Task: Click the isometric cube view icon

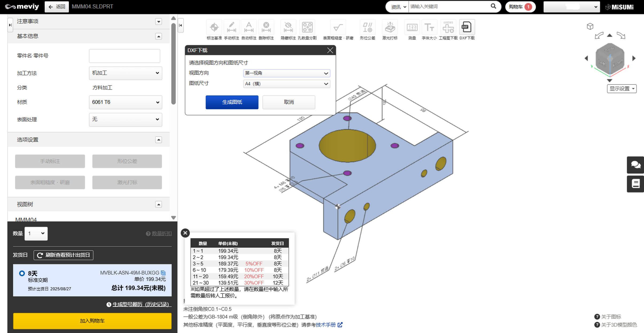Action: (590, 26)
